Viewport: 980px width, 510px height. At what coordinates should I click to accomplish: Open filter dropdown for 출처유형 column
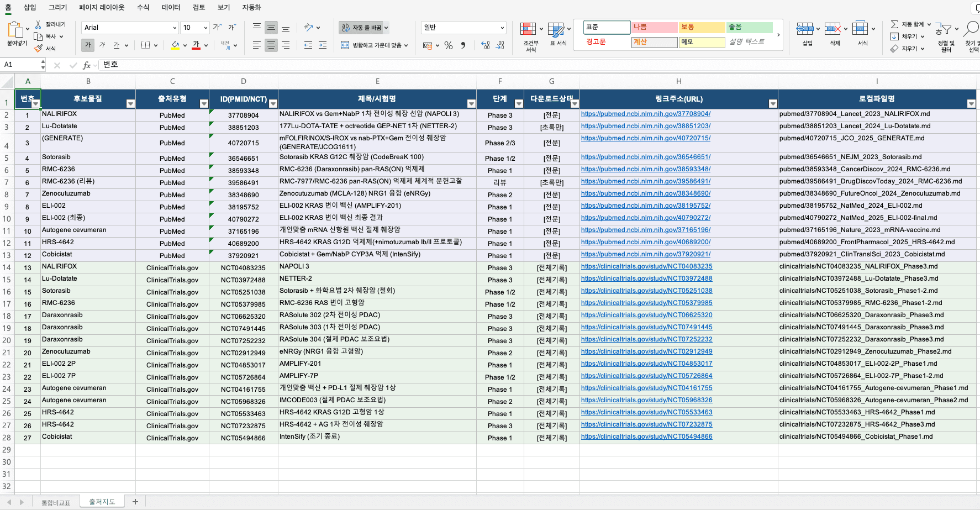[204, 104]
